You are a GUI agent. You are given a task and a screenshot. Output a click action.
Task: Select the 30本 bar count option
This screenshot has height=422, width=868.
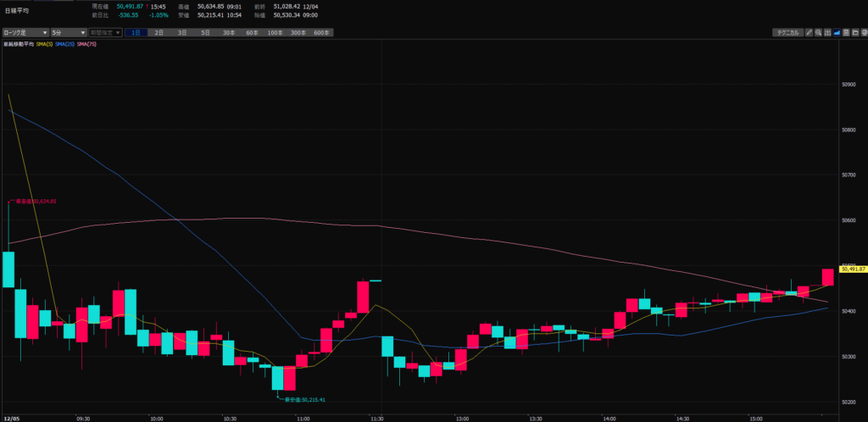[228, 32]
